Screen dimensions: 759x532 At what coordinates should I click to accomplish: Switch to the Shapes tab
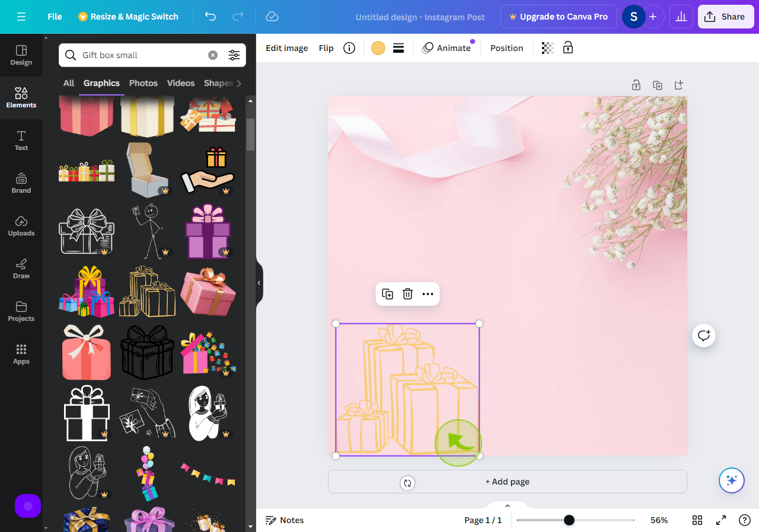tap(218, 83)
